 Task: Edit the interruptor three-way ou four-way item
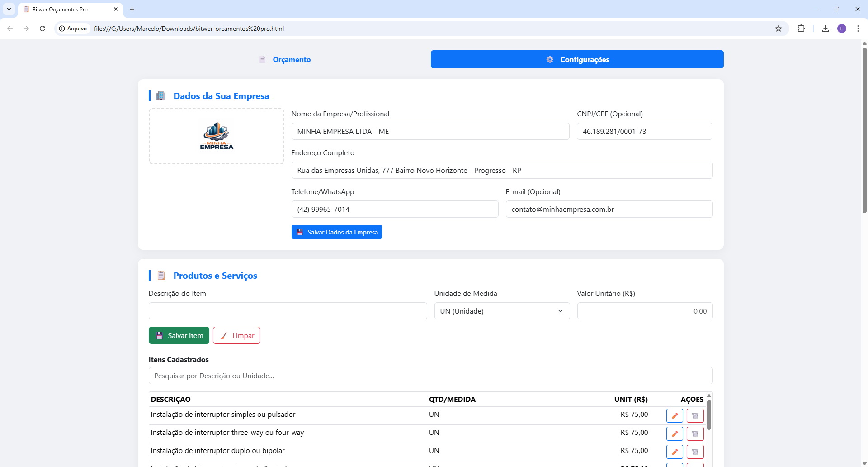point(675,434)
